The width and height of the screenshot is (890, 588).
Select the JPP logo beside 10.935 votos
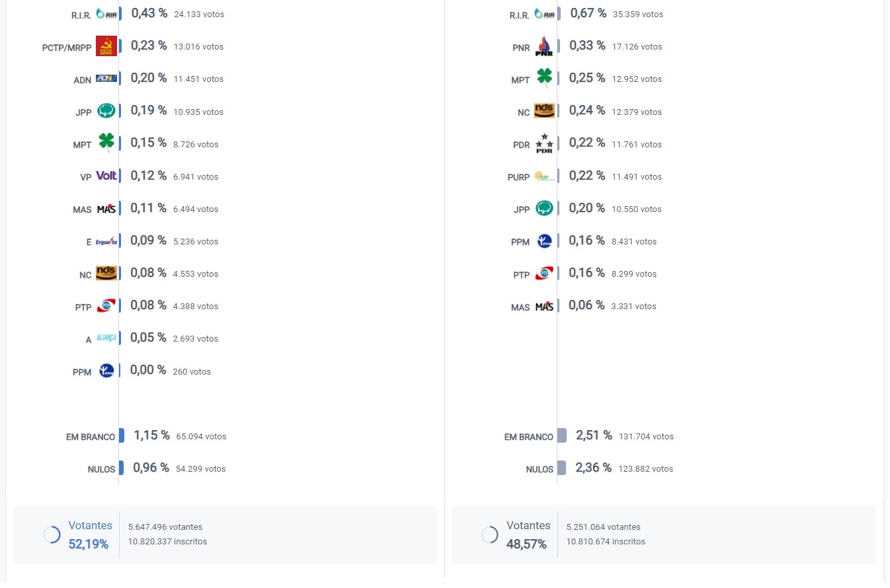pos(106,111)
